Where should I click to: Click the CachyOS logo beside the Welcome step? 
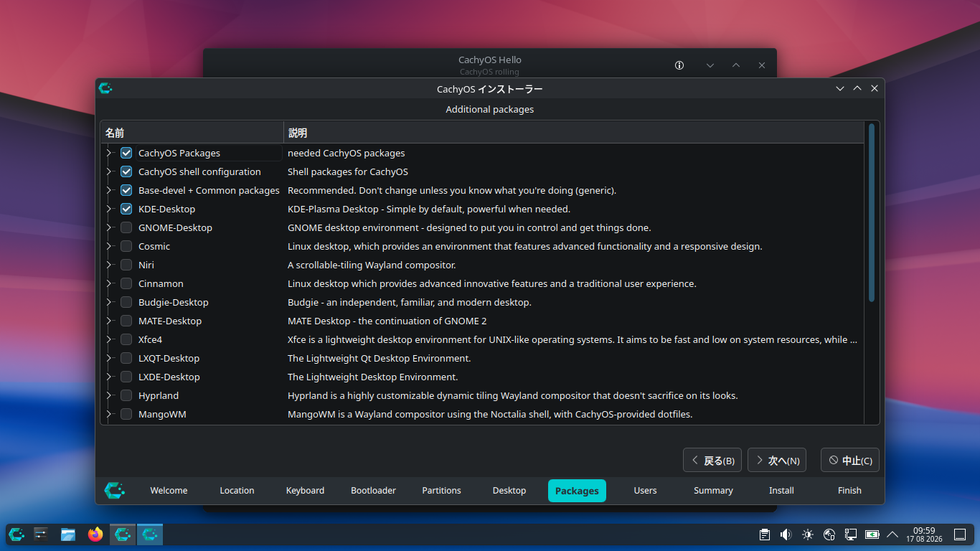115,491
